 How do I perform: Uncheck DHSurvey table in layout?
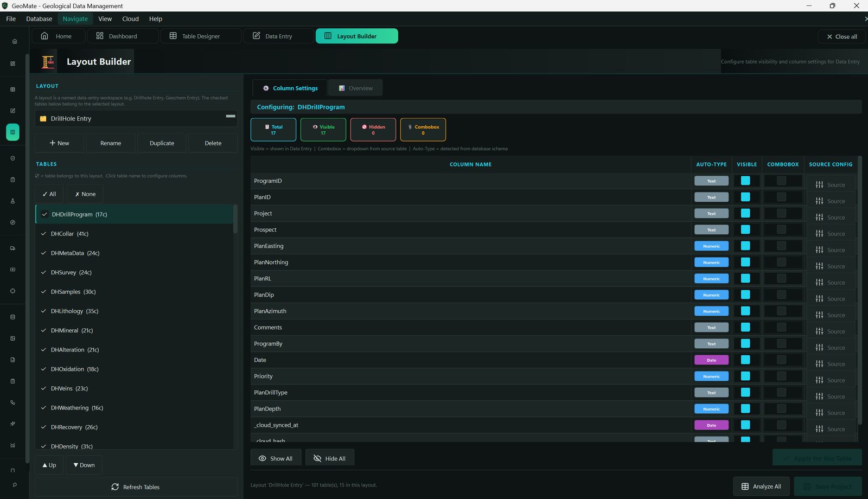tap(43, 272)
